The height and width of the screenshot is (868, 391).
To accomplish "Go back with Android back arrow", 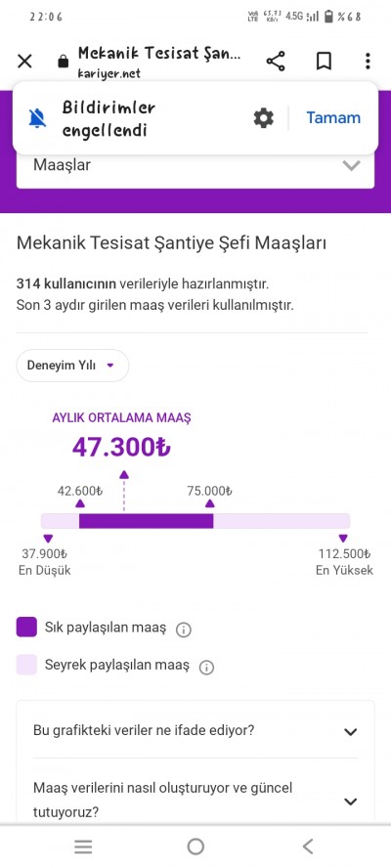I will tap(308, 846).
